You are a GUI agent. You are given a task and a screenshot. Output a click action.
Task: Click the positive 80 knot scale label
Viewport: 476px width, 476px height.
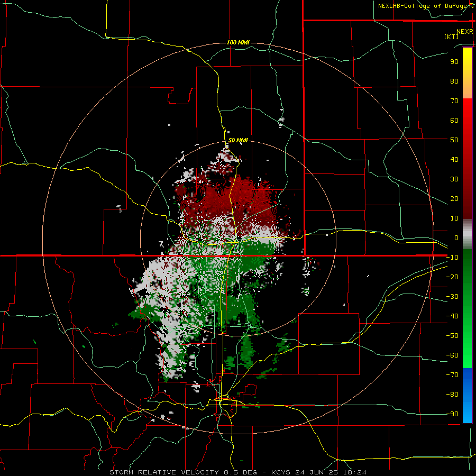(x=454, y=81)
